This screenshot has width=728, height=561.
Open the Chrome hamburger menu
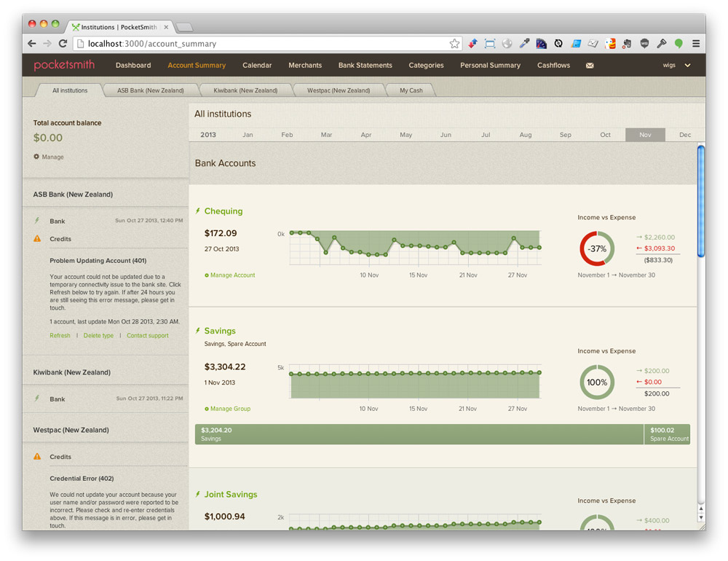696,44
